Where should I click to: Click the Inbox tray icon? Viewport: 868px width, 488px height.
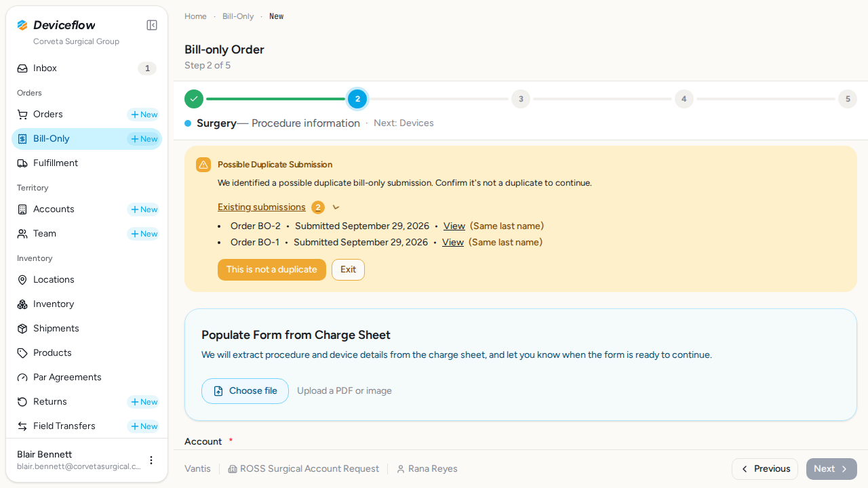[22, 68]
